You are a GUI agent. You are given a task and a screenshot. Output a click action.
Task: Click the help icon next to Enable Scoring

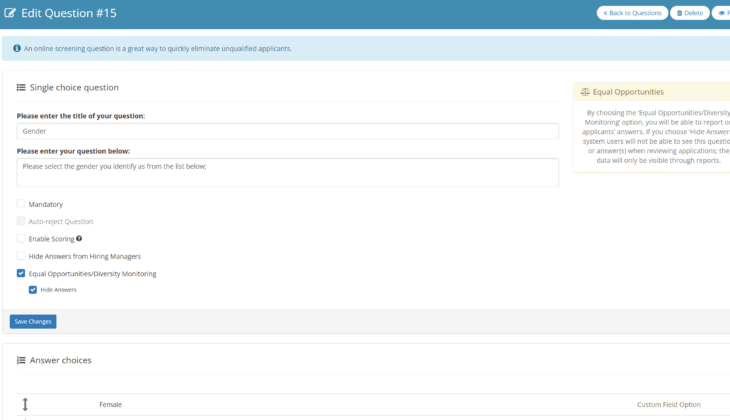click(79, 239)
